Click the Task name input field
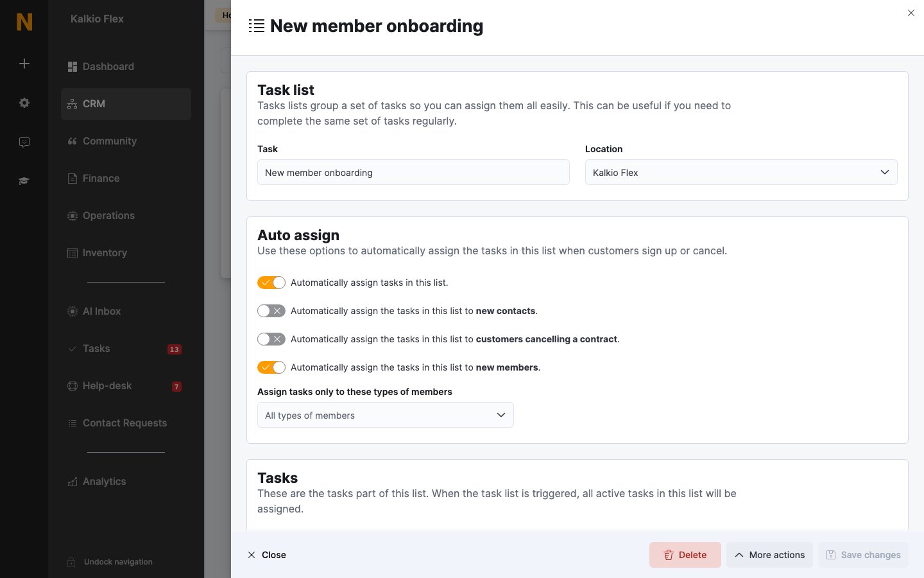924x578 pixels. click(x=413, y=172)
